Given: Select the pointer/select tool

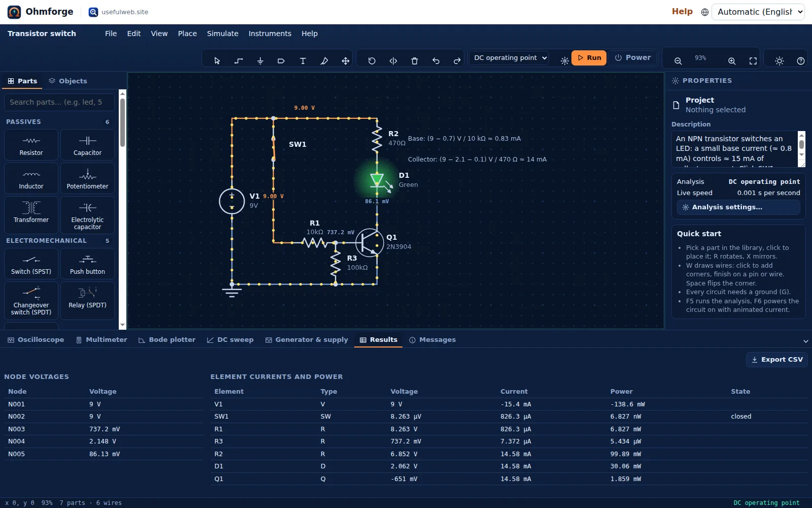Looking at the screenshot, I should click(x=217, y=61).
